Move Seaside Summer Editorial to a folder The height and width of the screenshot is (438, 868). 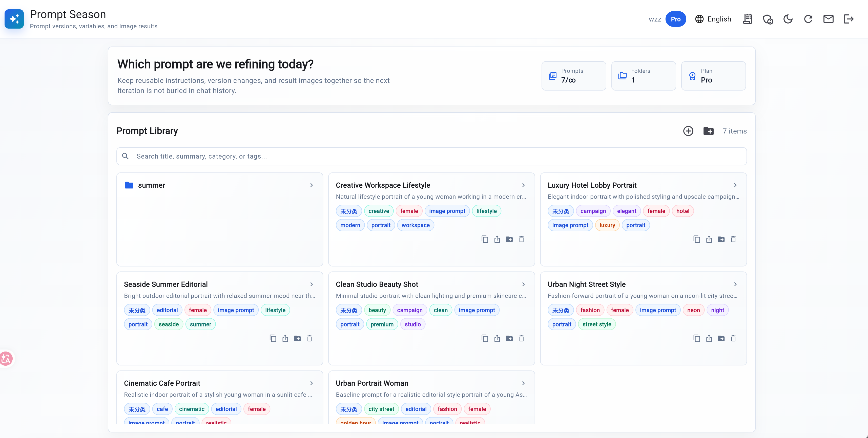pos(297,338)
